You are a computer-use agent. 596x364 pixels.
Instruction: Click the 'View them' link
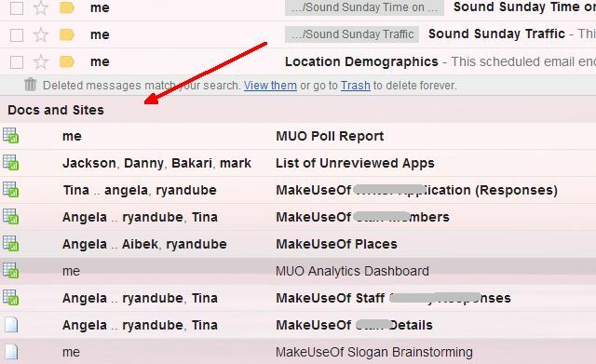[270, 86]
